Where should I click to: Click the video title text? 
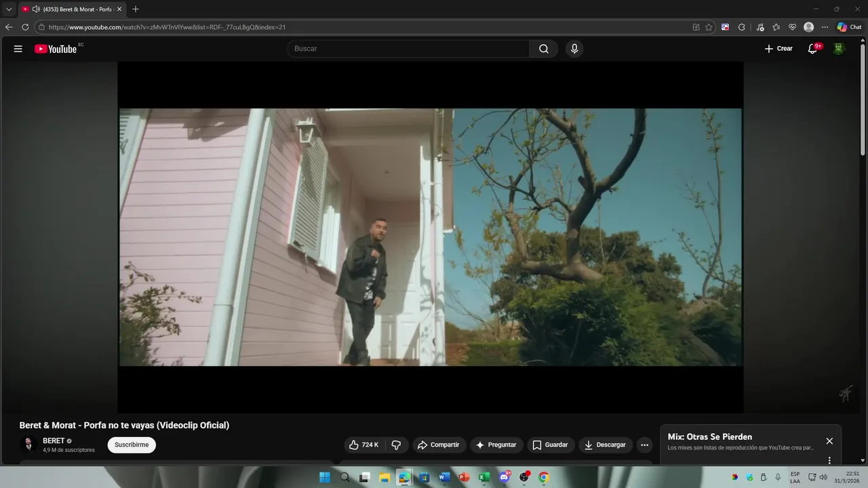(124, 425)
